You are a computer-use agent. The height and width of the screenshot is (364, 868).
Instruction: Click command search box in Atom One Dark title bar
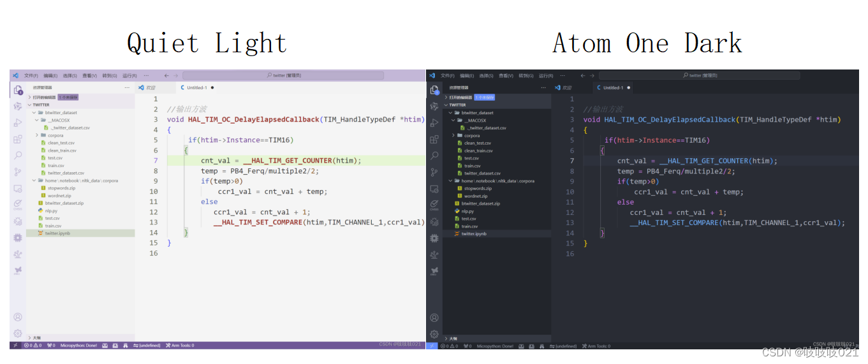(x=700, y=75)
